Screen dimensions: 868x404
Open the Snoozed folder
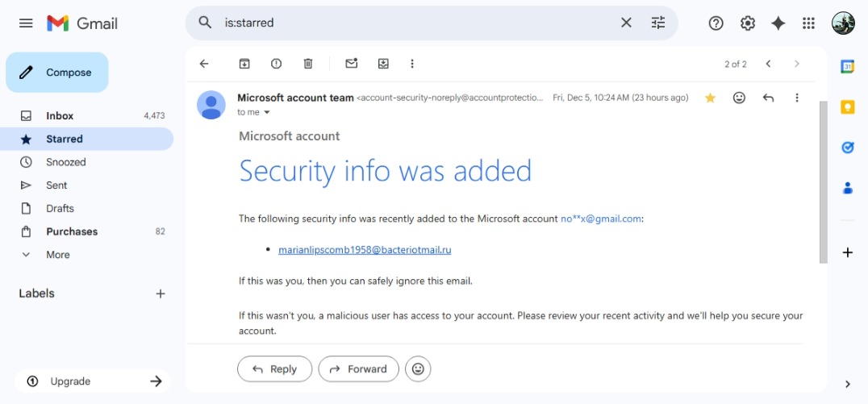tap(87, 162)
